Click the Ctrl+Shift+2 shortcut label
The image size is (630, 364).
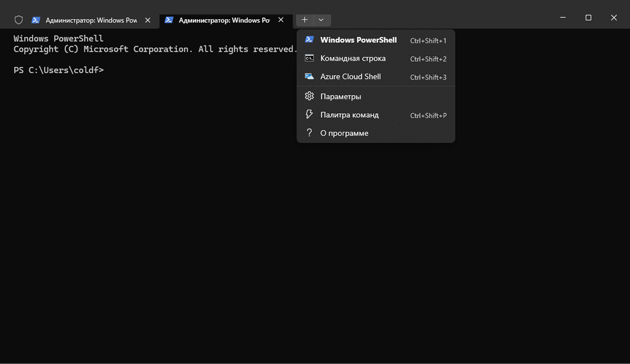(428, 59)
